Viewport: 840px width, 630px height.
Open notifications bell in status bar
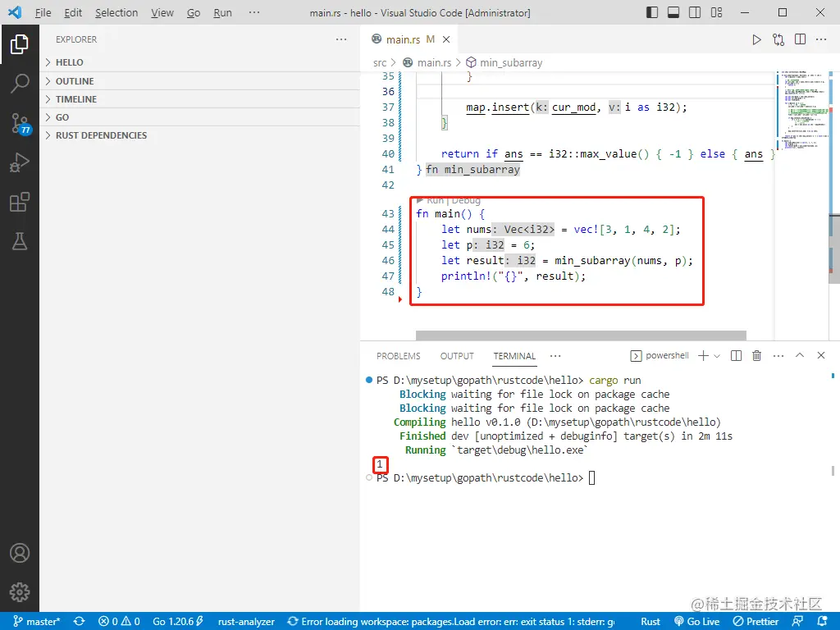point(823,622)
